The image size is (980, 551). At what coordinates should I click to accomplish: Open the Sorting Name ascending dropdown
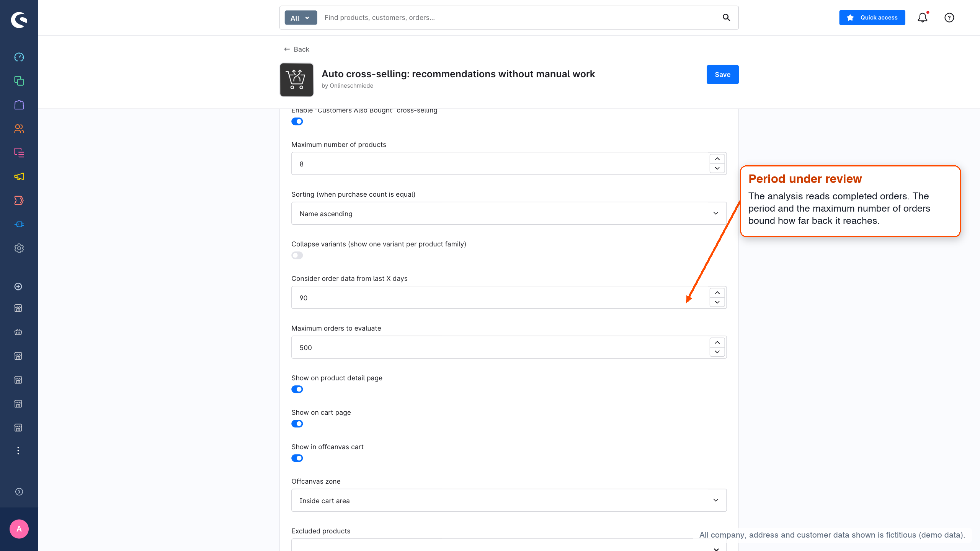509,213
